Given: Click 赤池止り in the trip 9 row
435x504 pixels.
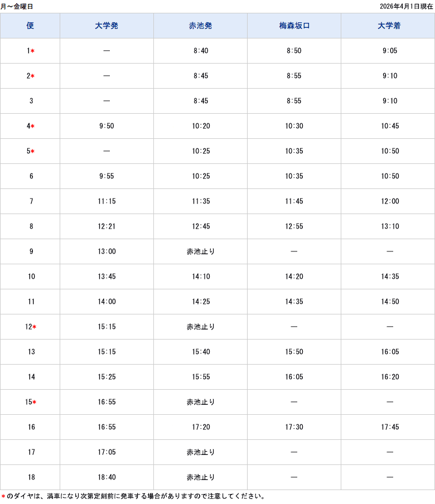Looking at the screenshot, I should click(x=200, y=251).
